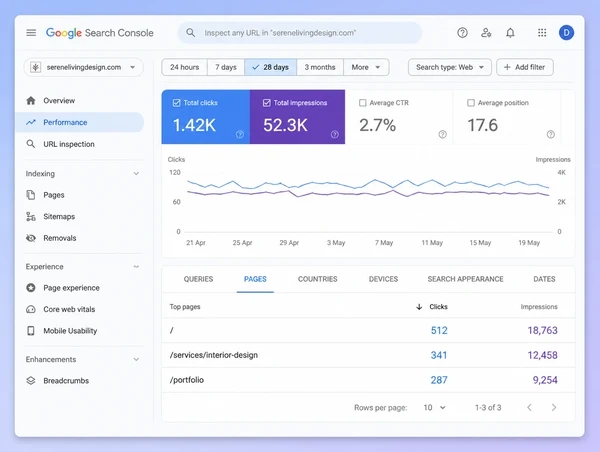
Task: Click the Pages document icon
Action: pyautogui.click(x=31, y=195)
